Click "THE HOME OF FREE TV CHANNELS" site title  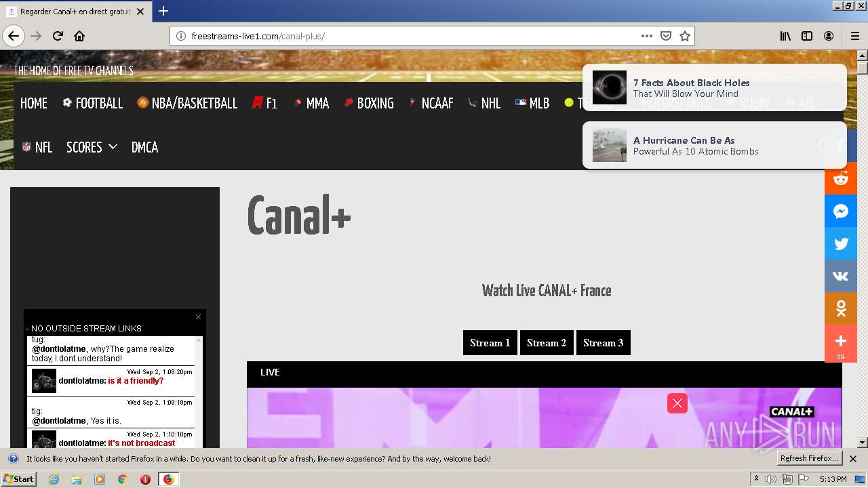(x=73, y=70)
